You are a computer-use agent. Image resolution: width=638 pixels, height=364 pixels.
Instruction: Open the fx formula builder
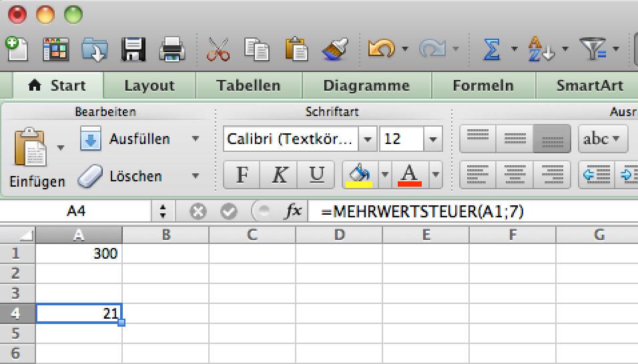point(294,211)
